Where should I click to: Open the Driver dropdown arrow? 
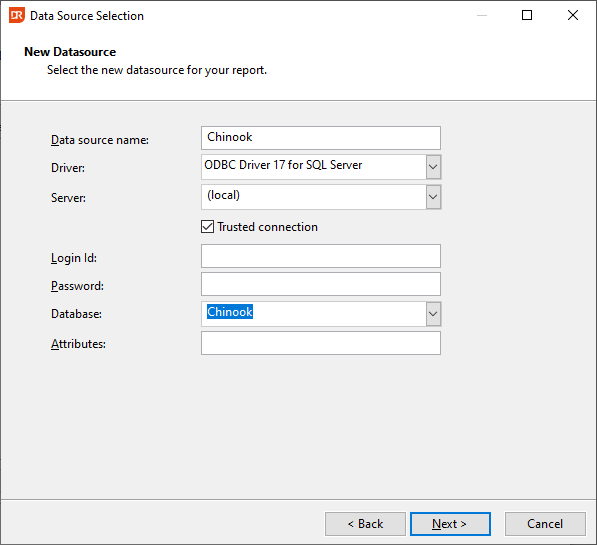click(x=433, y=167)
